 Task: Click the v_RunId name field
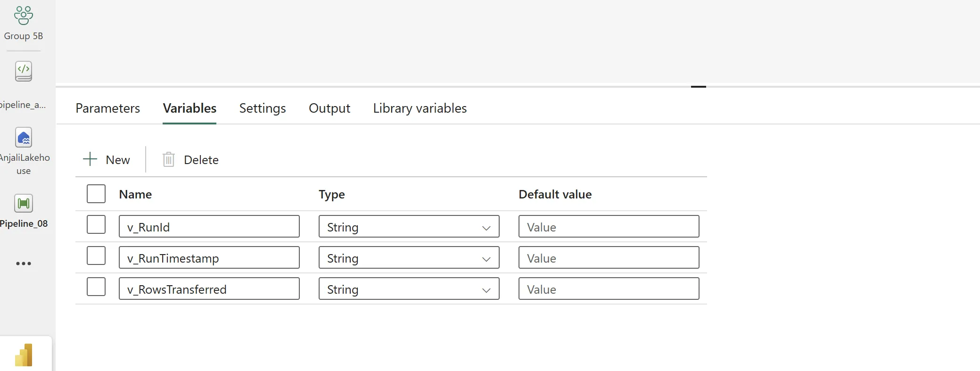coord(209,226)
